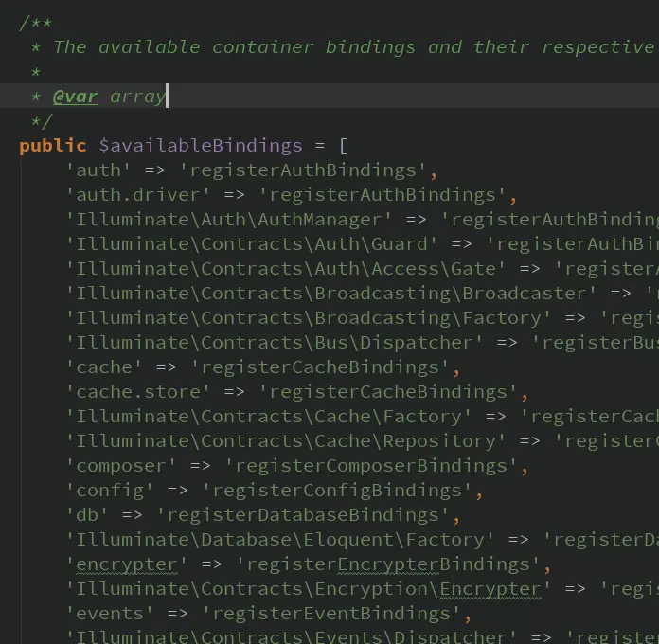The height and width of the screenshot is (644, 659).
Task: Click 'Illuminate\Contracts\Bus\Dispatcher' key
Action: (x=275, y=343)
